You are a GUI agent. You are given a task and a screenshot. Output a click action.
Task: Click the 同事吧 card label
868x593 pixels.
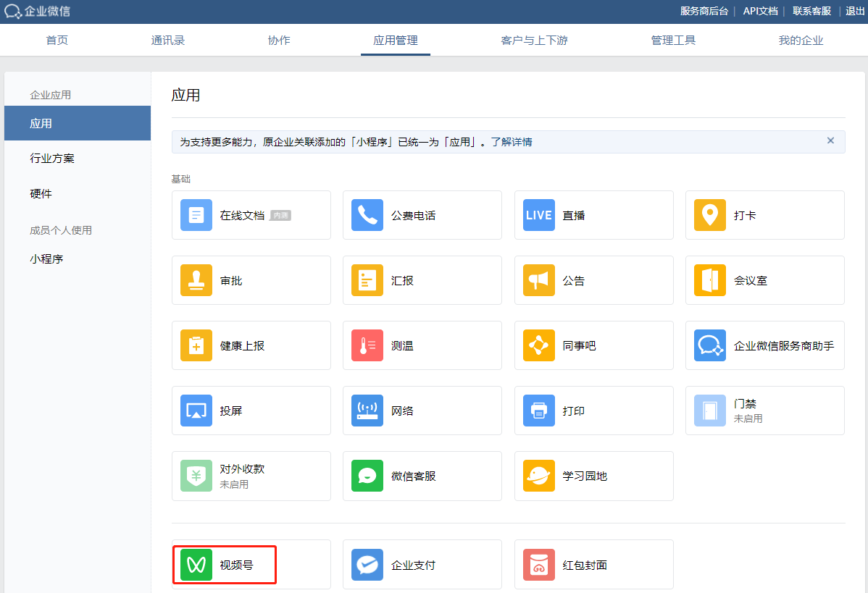pyautogui.click(x=579, y=345)
